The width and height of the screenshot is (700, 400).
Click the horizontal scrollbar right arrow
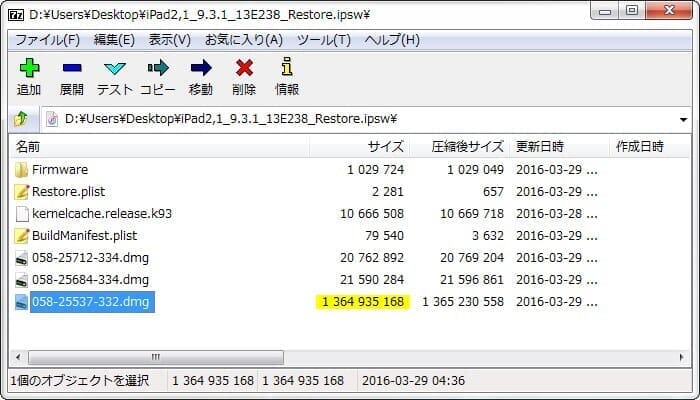tap(681, 357)
